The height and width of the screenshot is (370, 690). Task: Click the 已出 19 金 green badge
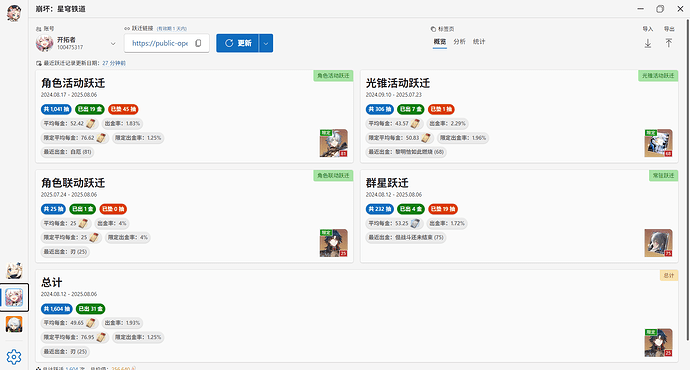click(89, 109)
